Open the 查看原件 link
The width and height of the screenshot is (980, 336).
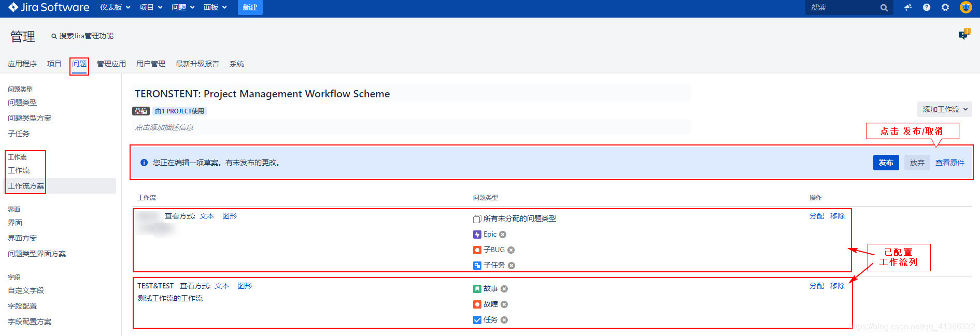[950, 163]
